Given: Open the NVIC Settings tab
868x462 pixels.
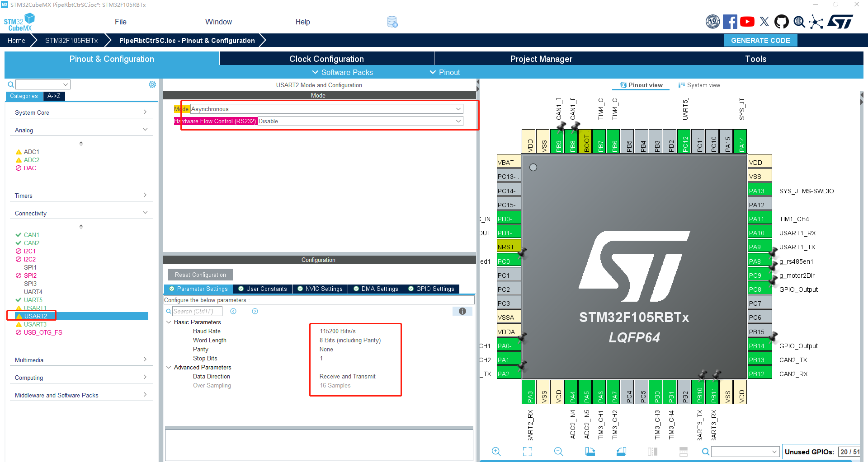Looking at the screenshot, I should click(x=320, y=289).
